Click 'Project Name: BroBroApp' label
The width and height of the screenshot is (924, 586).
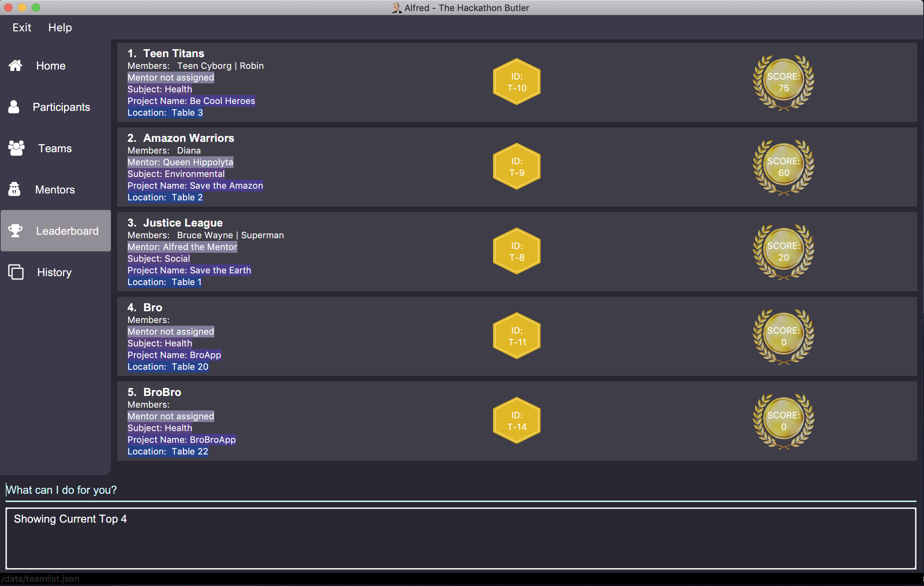(182, 440)
